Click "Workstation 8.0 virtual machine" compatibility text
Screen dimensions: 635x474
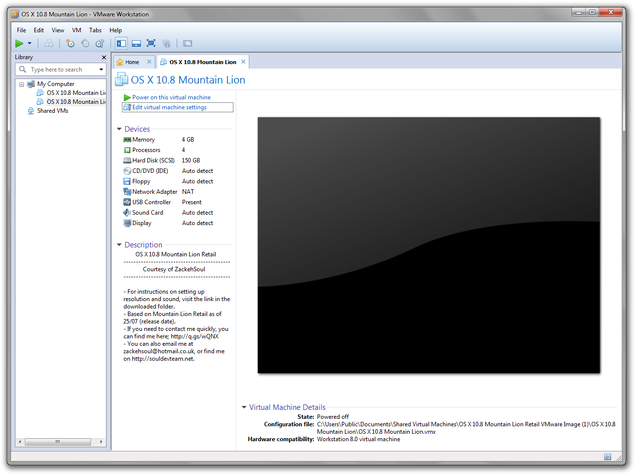tap(358, 439)
